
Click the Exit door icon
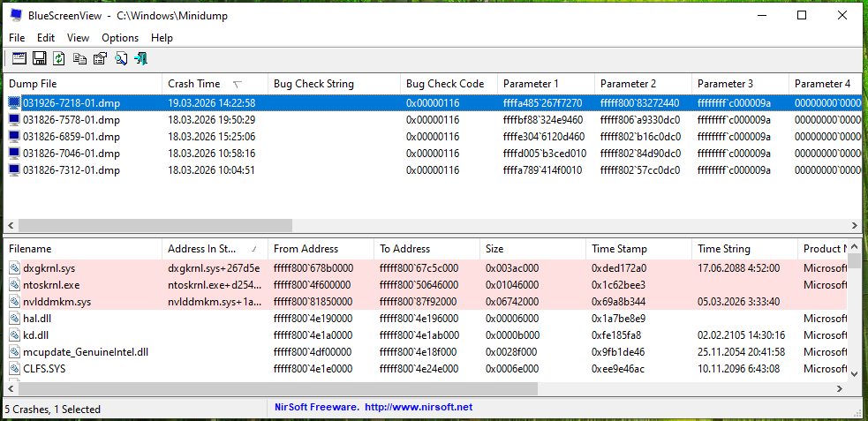tap(140, 58)
